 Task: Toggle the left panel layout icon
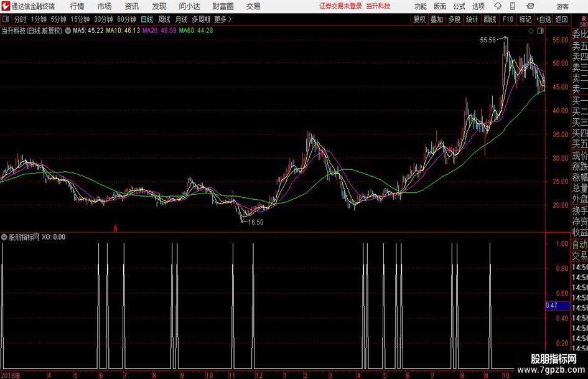click(6, 19)
